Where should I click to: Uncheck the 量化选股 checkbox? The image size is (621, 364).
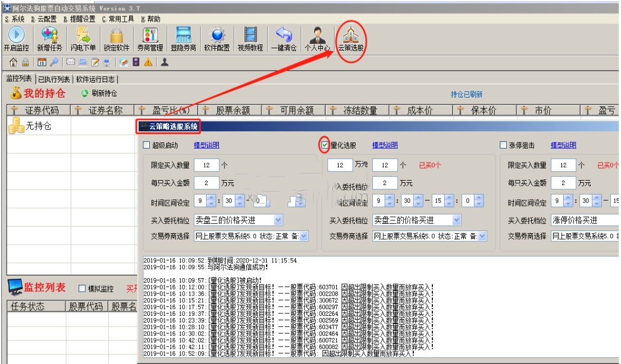[x=325, y=145]
